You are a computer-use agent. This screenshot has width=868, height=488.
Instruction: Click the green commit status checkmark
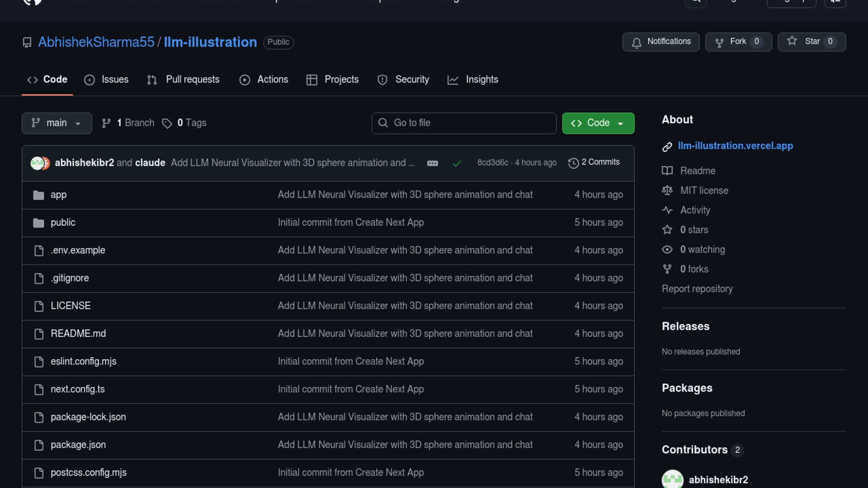[x=457, y=163]
